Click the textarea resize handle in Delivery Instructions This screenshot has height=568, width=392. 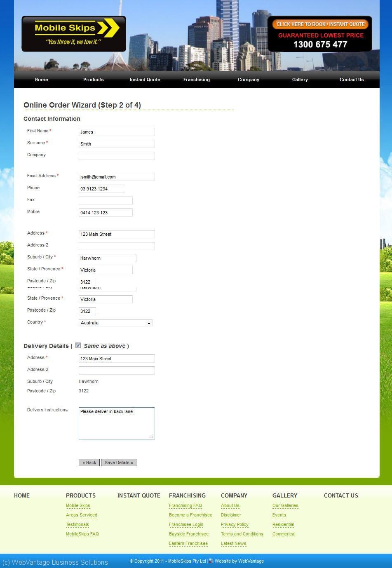click(151, 436)
